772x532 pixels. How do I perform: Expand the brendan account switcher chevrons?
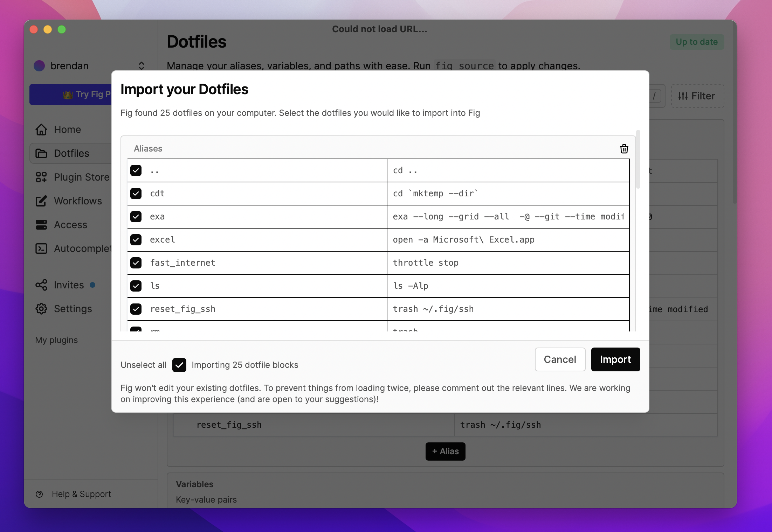click(x=142, y=66)
